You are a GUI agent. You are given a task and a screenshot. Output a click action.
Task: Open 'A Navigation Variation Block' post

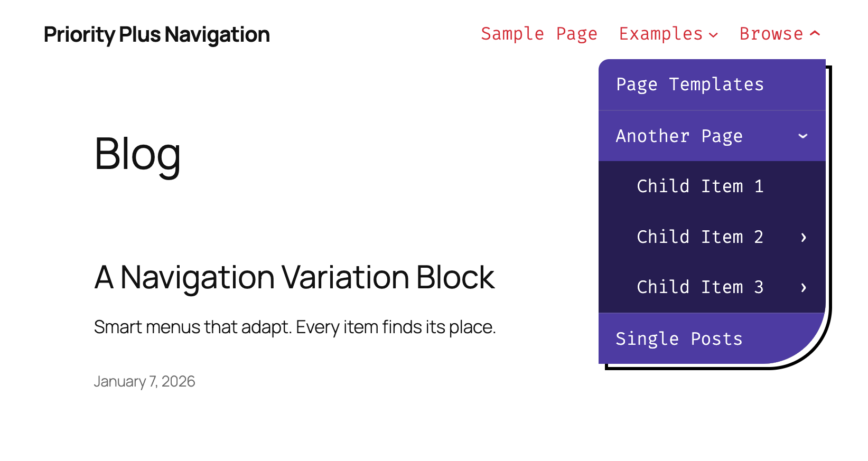294,277
